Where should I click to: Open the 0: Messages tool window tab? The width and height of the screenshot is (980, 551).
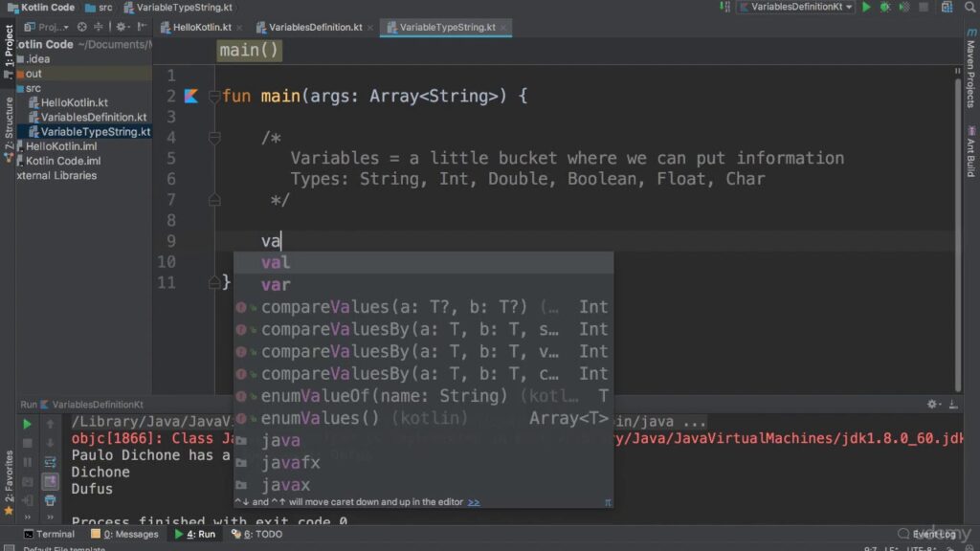(x=124, y=535)
